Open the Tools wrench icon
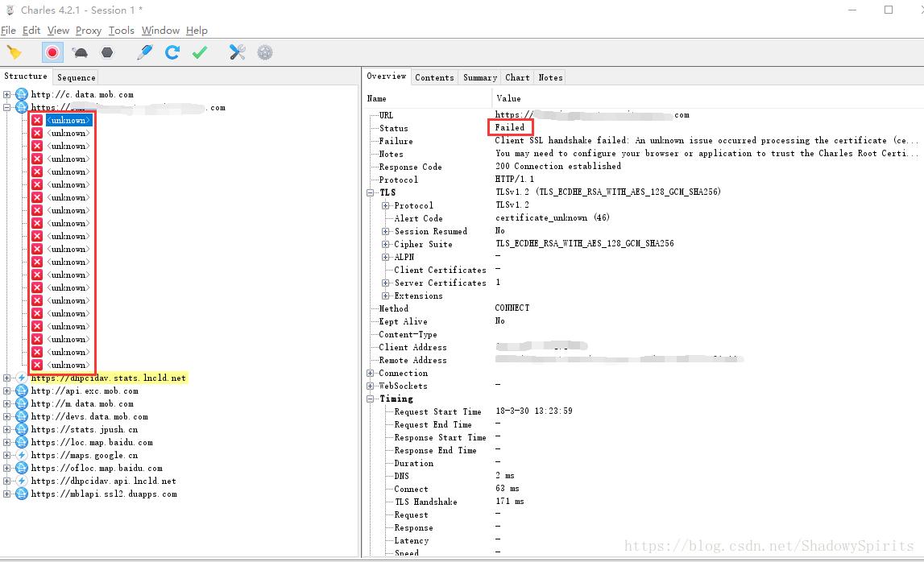Image resolution: width=924 pixels, height=562 pixels. tap(237, 53)
